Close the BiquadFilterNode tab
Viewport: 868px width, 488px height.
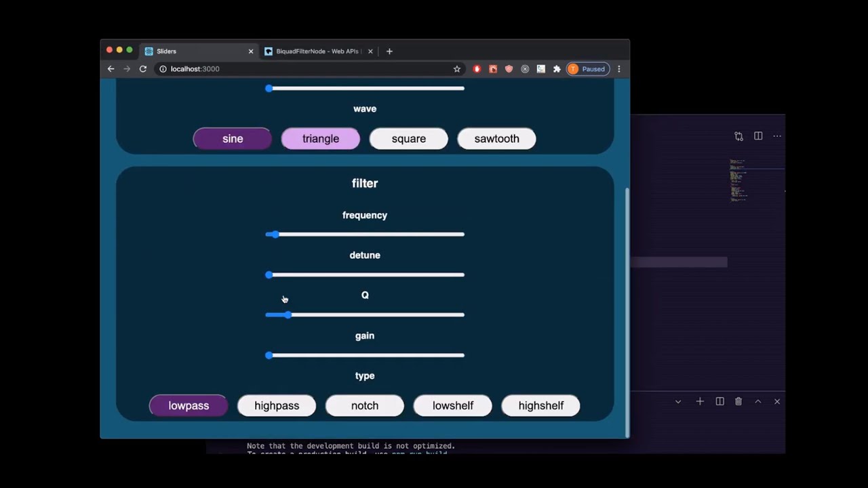(x=370, y=51)
